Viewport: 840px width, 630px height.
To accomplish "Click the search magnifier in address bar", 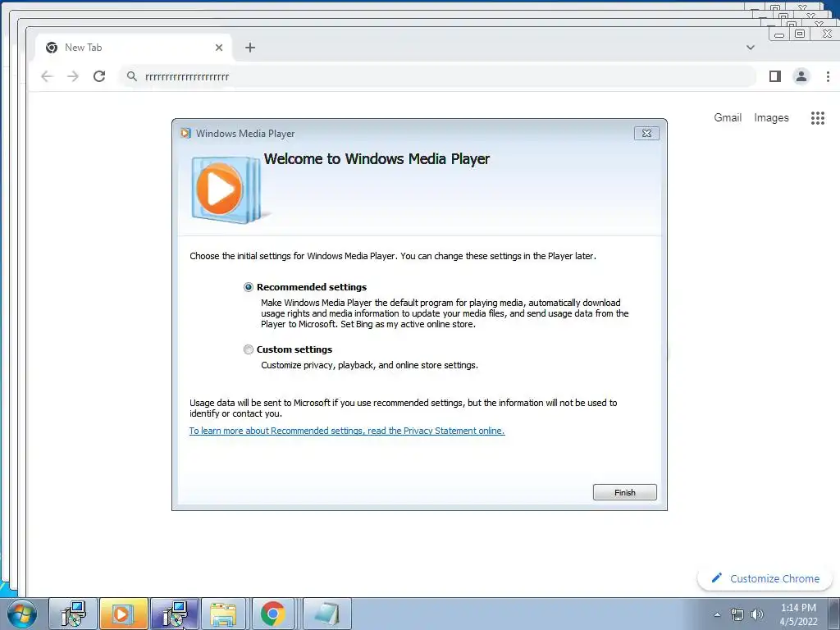I will click(132, 76).
